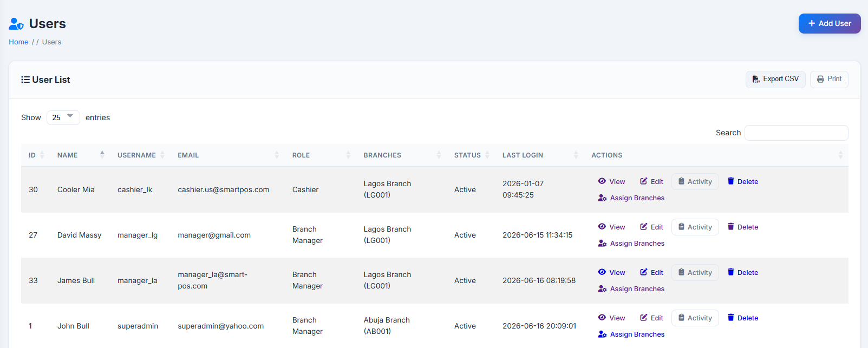View details for James Bull
The width and height of the screenshot is (868, 348).
(x=611, y=273)
